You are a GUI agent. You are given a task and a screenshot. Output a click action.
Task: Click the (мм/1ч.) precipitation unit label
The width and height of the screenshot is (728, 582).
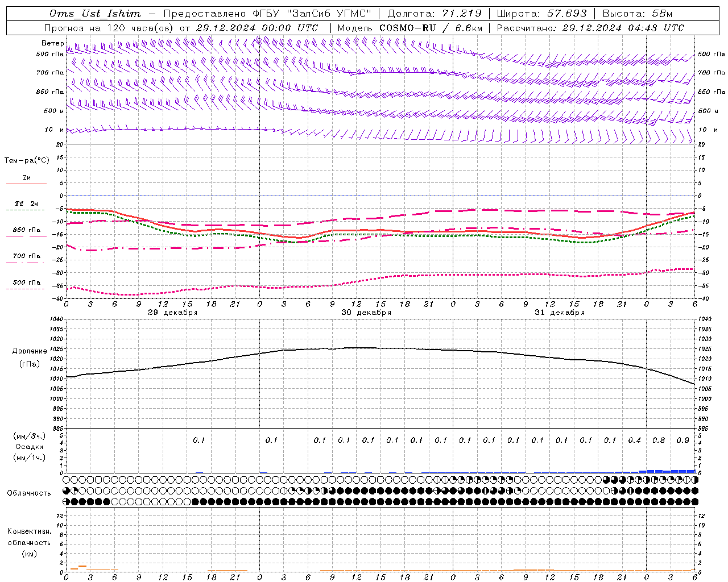(30, 458)
